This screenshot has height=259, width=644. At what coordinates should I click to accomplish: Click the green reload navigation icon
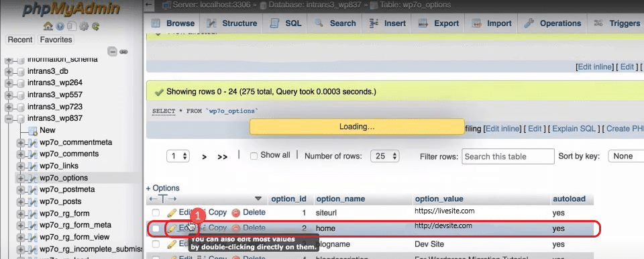(96, 27)
